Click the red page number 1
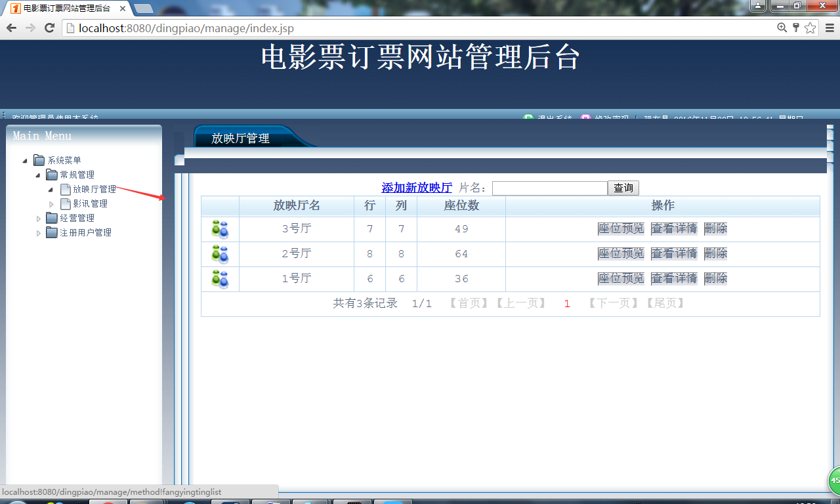This screenshot has width=840, height=504. [x=567, y=304]
